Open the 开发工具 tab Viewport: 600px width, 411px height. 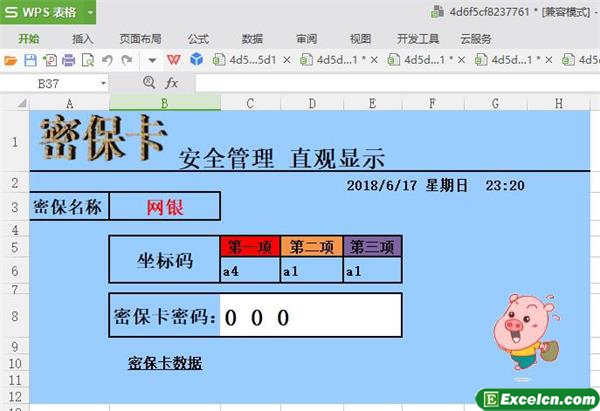tap(418, 39)
